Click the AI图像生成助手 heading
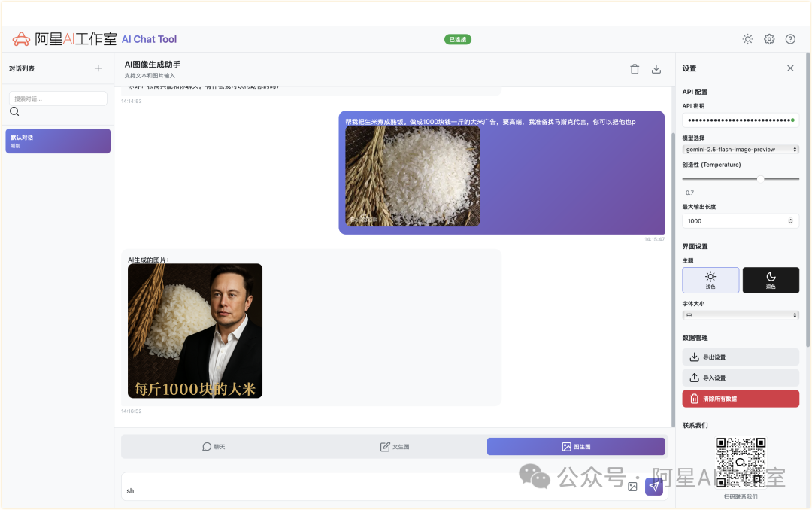Viewport: 812px width, 510px height. click(x=153, y=65)
